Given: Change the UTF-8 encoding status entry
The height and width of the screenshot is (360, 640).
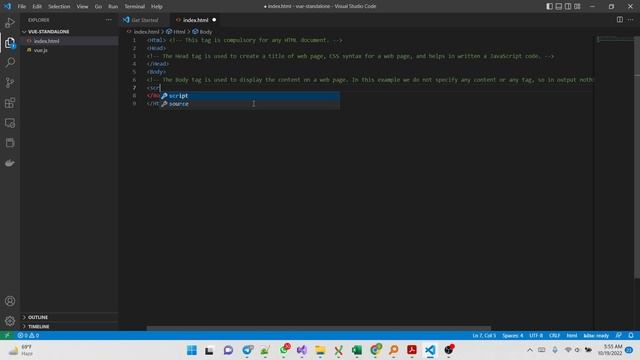Looking at the screenshot, I should pyautogui.click(x=536, y=335).
